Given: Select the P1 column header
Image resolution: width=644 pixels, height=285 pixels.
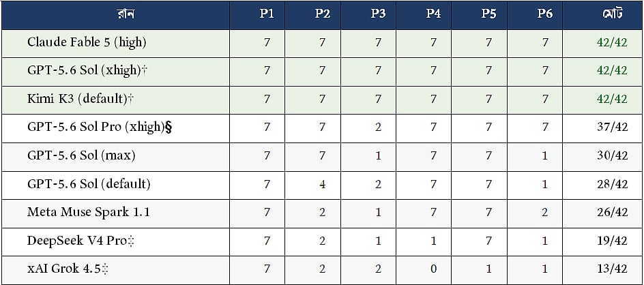Looking at the screenshot, I should pos(267,14).
